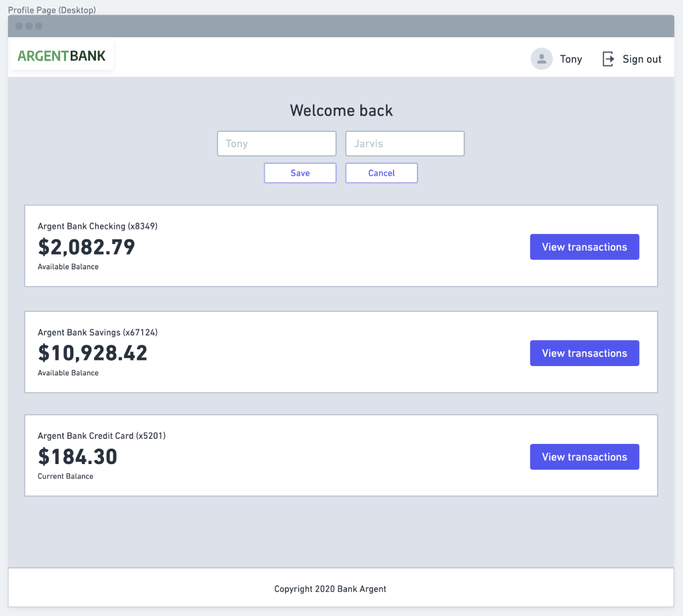Select the Argent Bank Savings (x67124) title
The image size is (683, 616).
click(x=97, y=332)
